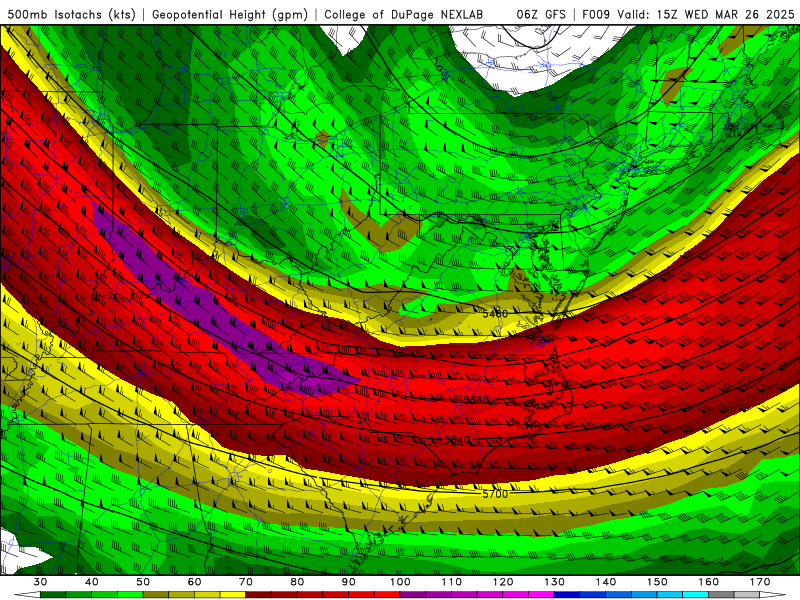Click the 100 value on the color scale

click(x=400, y=582)
